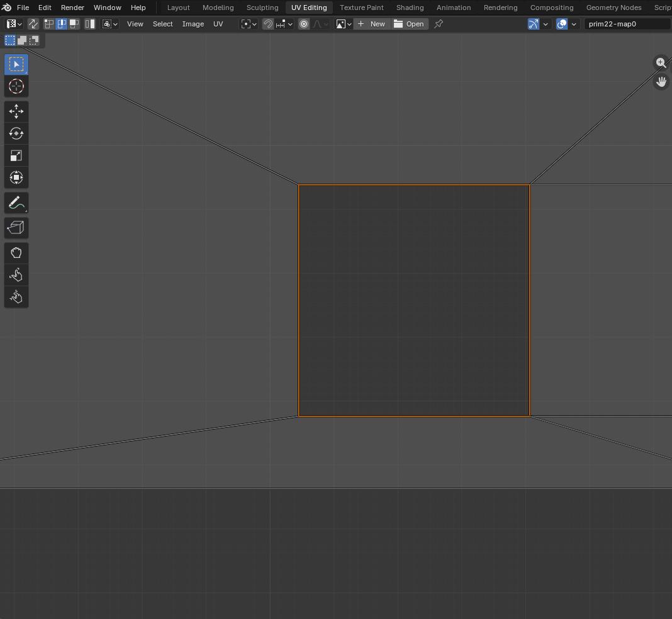Viewport: 672px width, 619px height.
Task: Open the View menu in UV editor
Action: point(135,24)
